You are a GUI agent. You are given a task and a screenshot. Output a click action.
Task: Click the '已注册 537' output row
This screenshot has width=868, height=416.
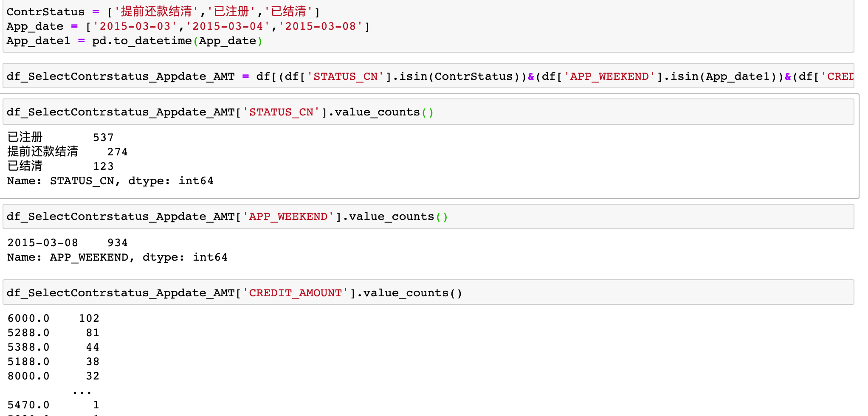(x=61, y=137)
